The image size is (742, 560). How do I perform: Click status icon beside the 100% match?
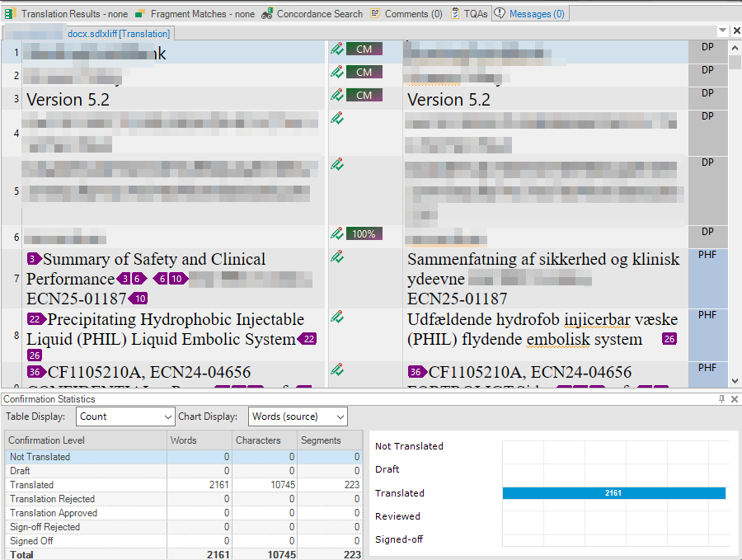pyautogui.click(x=337, y=233)
